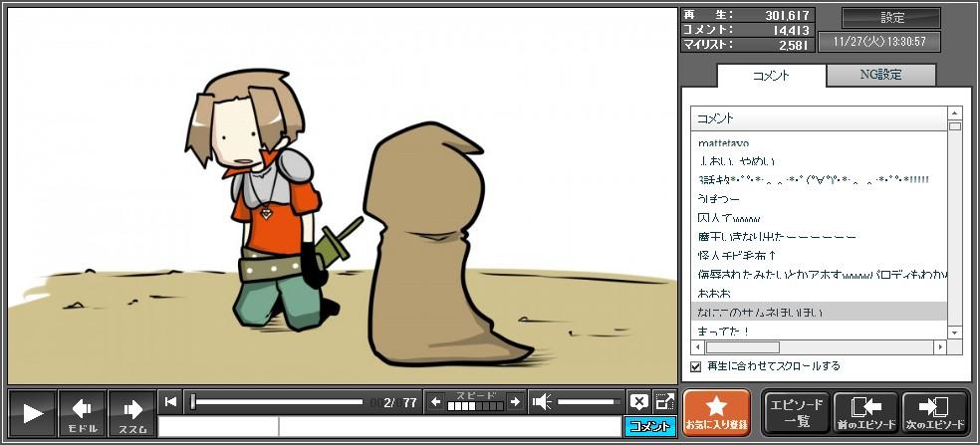Switch to the NG設定 tab
The width and height of the screenshot is (980, 445).
pos(880,76)
